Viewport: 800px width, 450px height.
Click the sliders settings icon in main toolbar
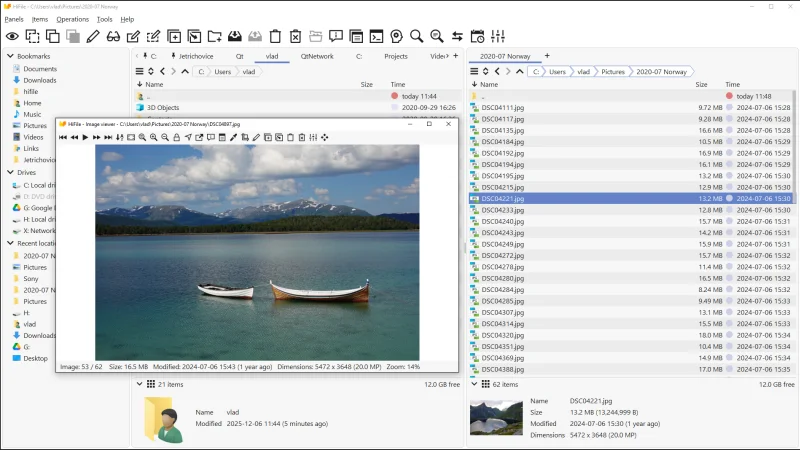[498, 36]
